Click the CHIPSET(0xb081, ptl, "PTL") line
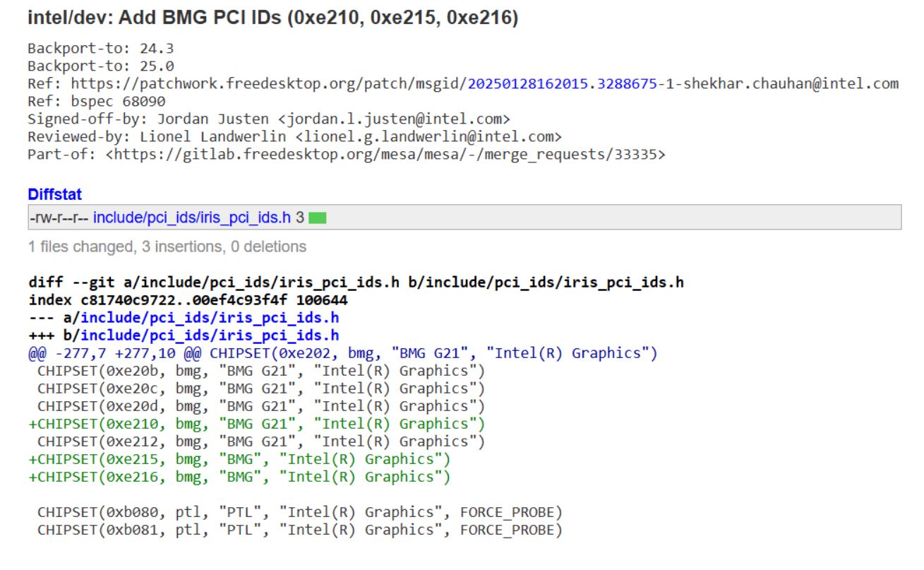 tap(300, 530)
